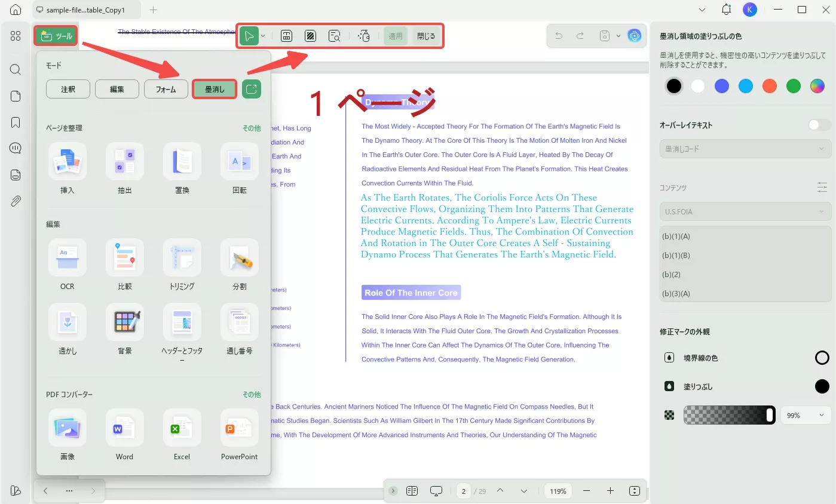
Task: Select the white redaction fill color
Action: tap(698, 86)
